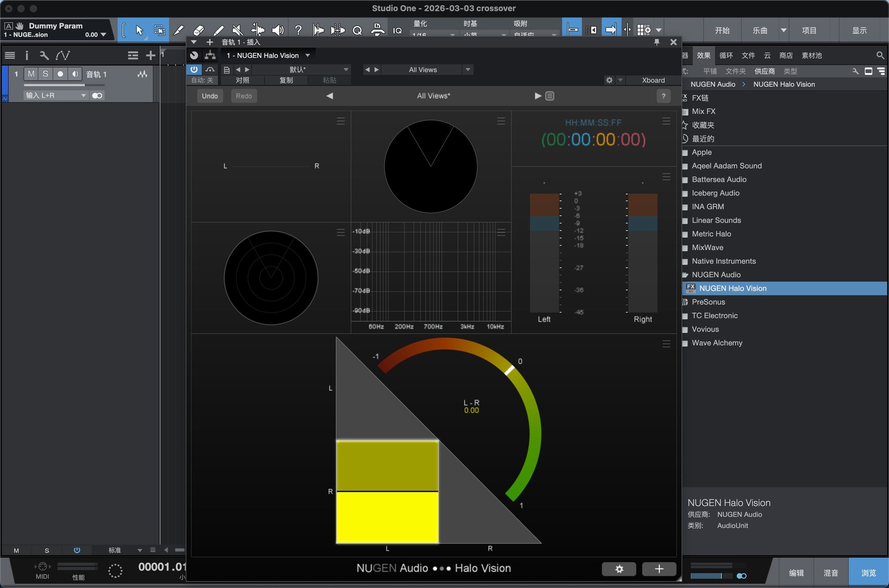Toggle plugin power bypass button
This screenshot has height=588, width=889.
(194, 69)
